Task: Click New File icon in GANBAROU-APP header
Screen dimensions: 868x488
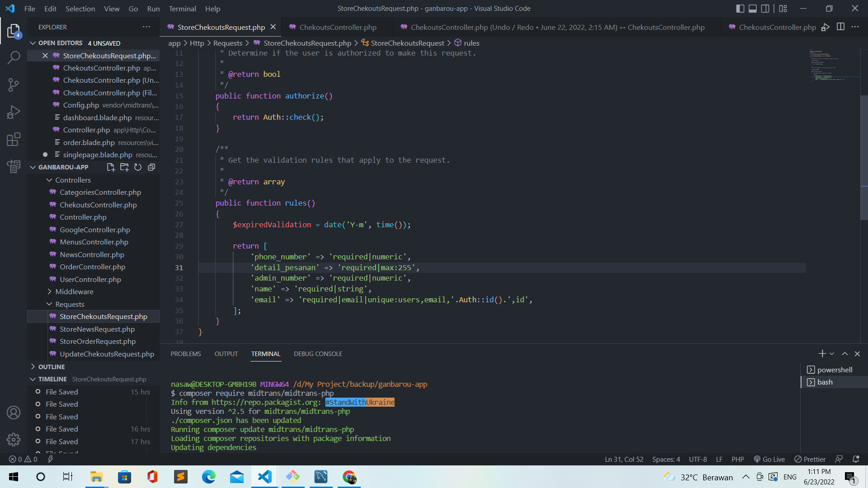Action: 111,167
